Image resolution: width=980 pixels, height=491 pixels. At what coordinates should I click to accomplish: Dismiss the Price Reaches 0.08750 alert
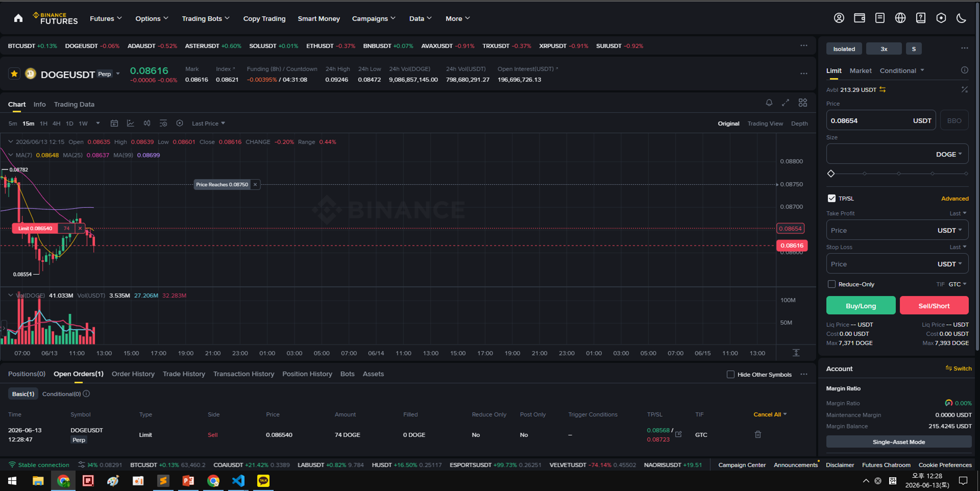coord(255,184)
